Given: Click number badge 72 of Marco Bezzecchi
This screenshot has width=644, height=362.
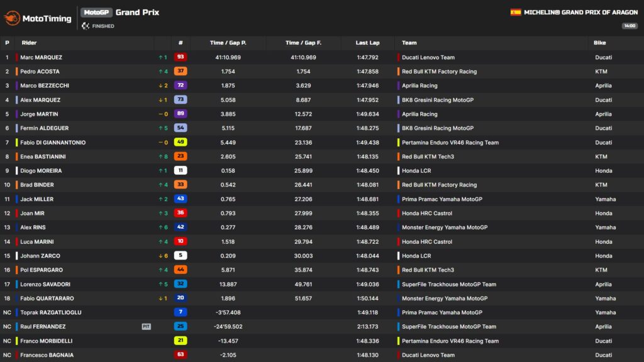Looking at the screenshot, I should 180,85.
